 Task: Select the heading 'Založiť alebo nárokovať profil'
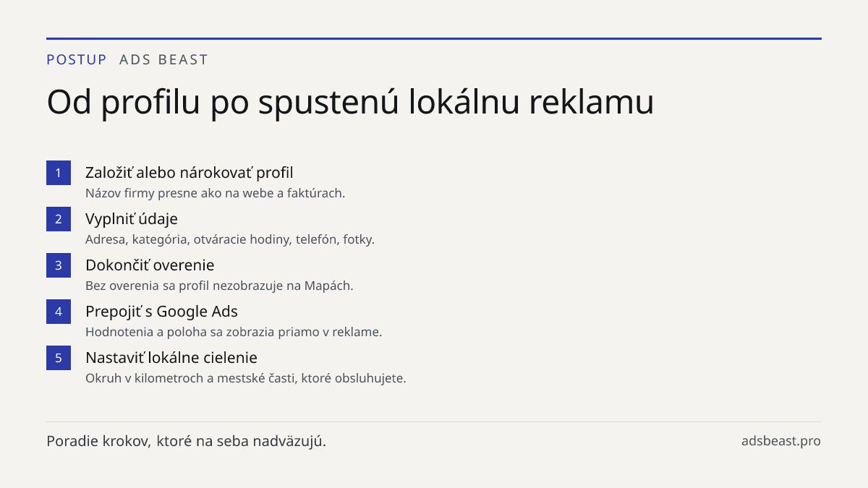pyautogui.click(x=190, y=173)
